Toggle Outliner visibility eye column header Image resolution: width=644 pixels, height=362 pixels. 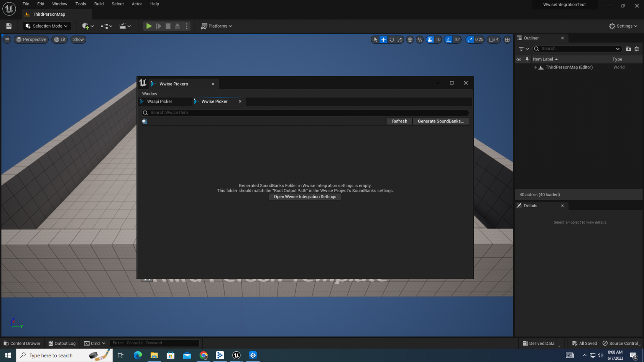pos(519,59)
